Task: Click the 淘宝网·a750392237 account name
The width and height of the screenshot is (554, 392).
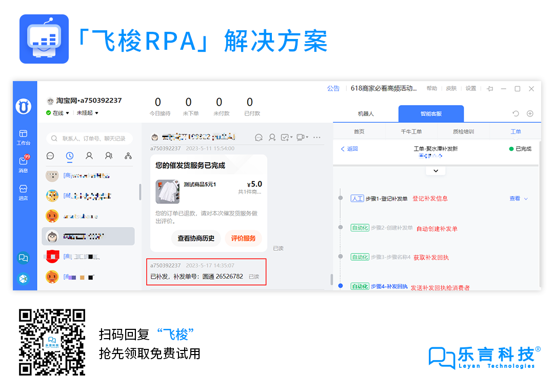Action: click(89, 101)
